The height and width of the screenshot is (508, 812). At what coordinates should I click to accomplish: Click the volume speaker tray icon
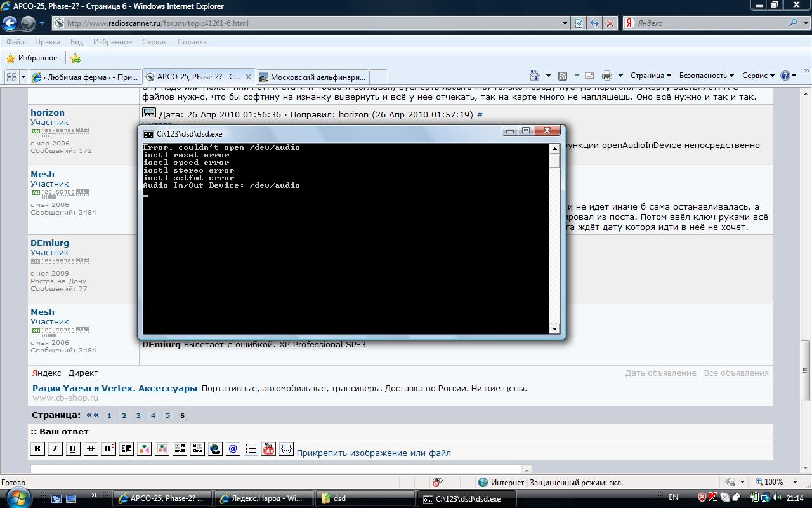[x=778, y=498]
